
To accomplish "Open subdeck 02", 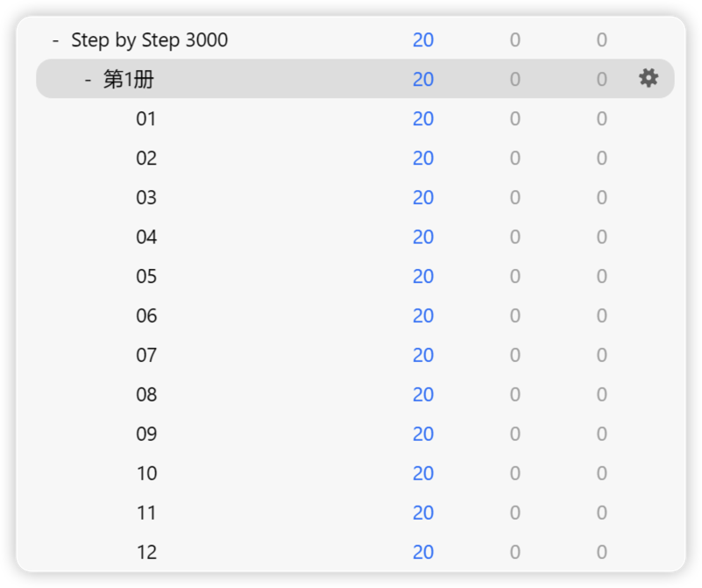I will 146,158.
